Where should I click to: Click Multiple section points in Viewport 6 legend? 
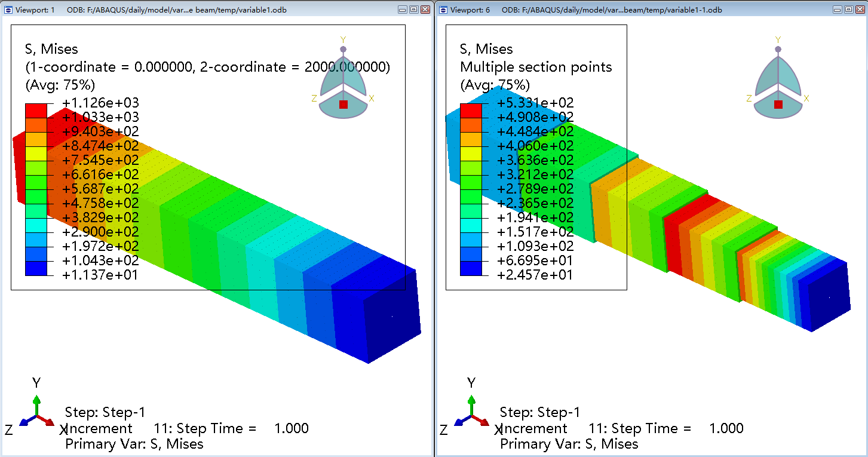[x=536, y=67]
